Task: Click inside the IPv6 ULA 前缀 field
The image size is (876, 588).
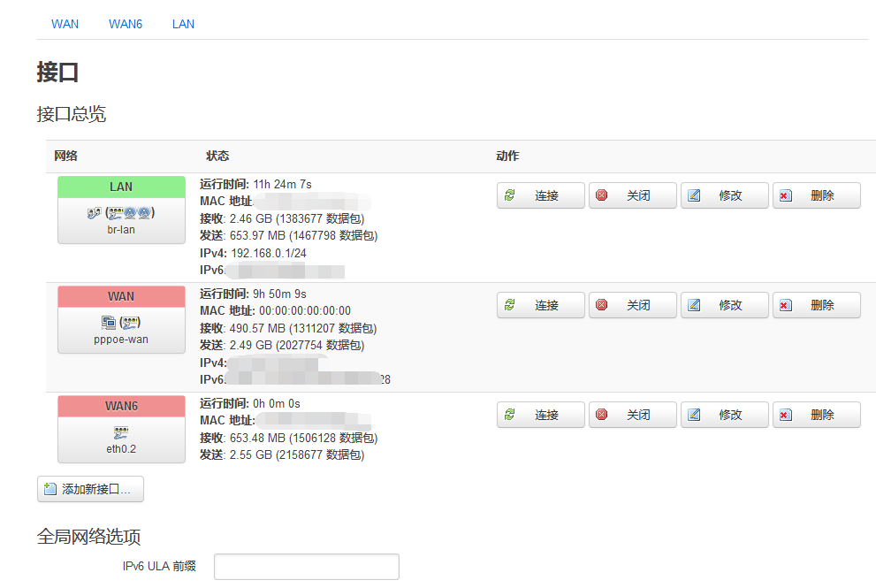Action: (307, 567)
